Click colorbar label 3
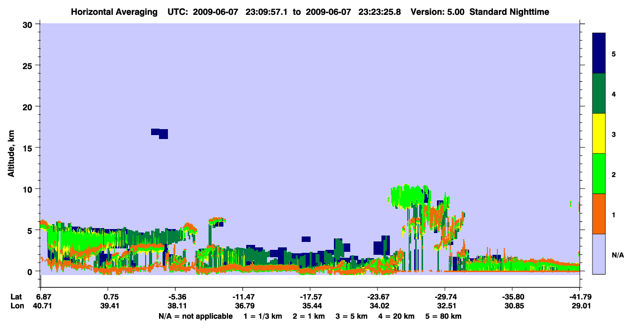 614,134
